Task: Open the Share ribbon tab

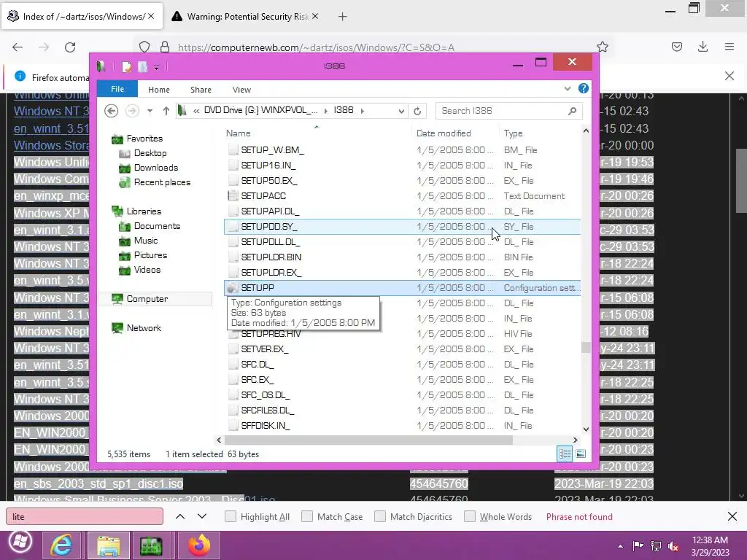Action: coord(201,90)
